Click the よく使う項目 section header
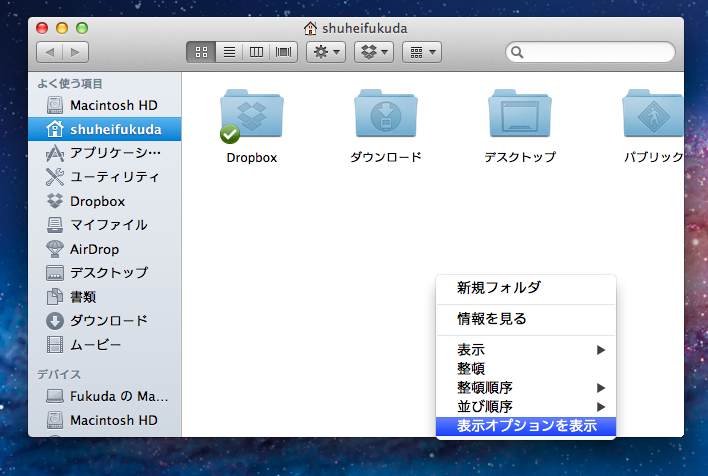 click(70, 84)
